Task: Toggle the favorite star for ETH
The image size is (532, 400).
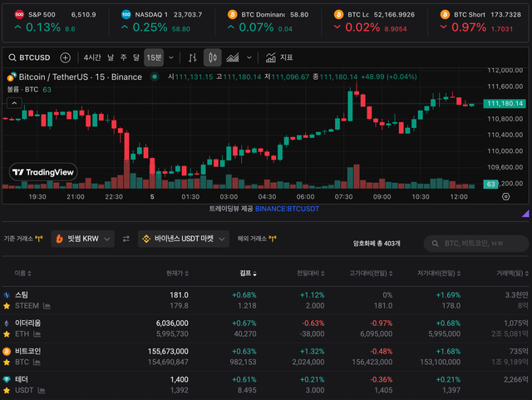Action: (6, 333)
